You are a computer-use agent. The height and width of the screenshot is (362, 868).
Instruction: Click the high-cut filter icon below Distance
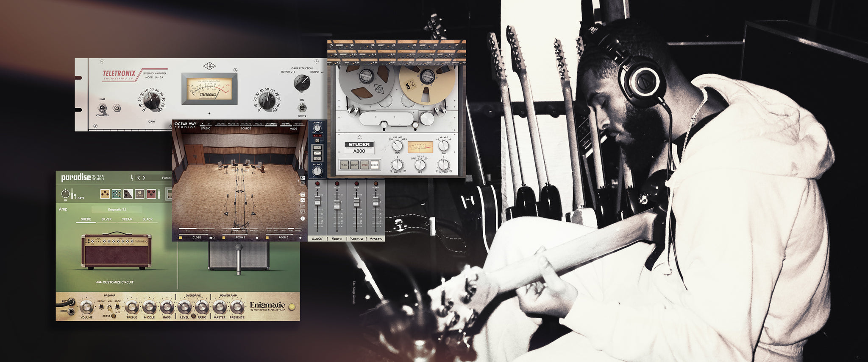[317, 147]
